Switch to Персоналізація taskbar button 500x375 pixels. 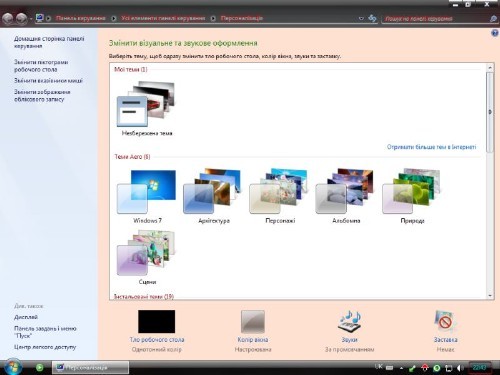point(90,367)
